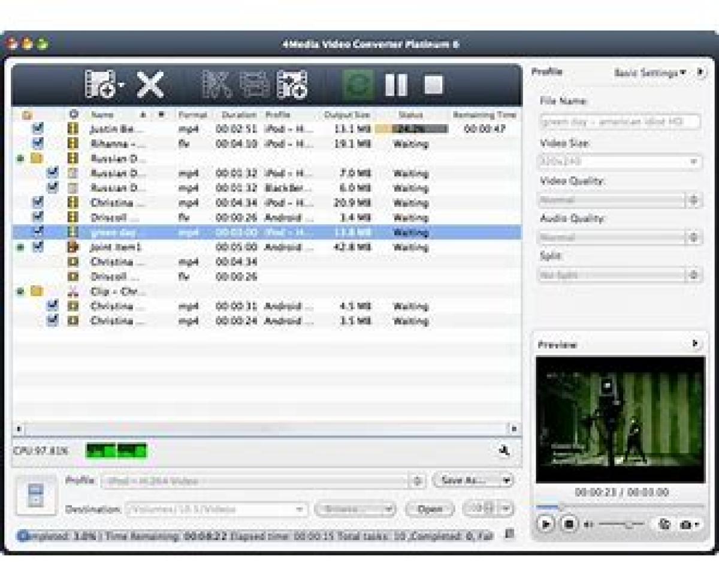
Task: Uncheck the Justin Be... file checkbox
Action: [x=38, y=129]
